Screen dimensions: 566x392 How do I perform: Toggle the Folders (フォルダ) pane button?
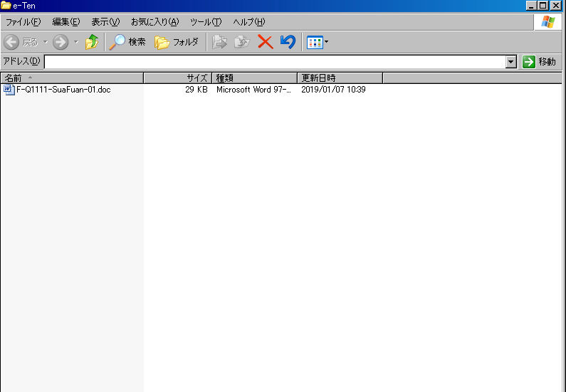[177, 42]
